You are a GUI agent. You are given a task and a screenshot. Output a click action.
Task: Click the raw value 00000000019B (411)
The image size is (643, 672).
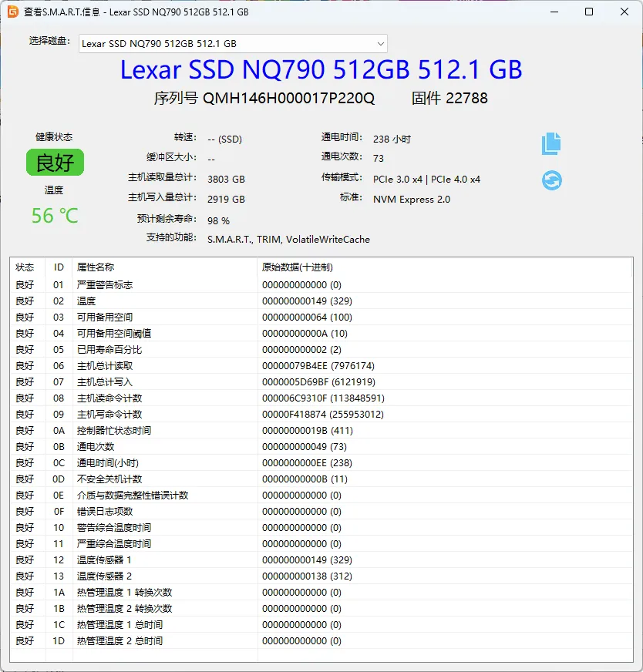pos(308,431)
